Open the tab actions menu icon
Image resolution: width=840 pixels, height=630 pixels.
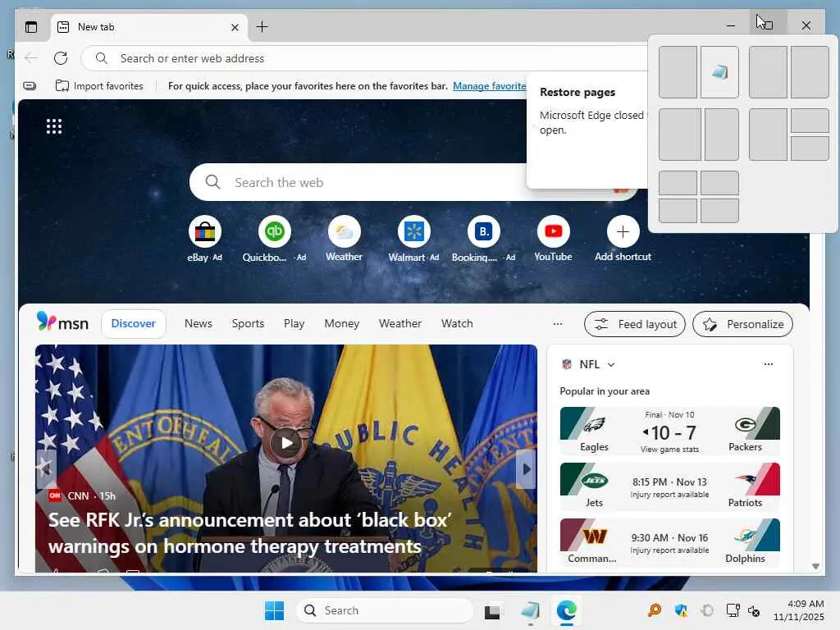(31, 27)
